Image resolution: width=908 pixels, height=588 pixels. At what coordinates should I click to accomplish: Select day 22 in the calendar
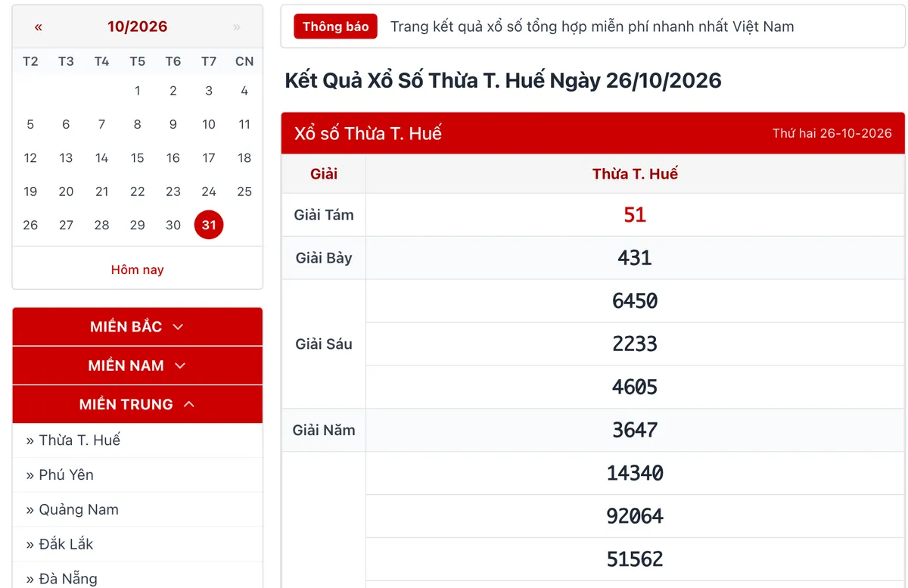(x=137, y=191)
